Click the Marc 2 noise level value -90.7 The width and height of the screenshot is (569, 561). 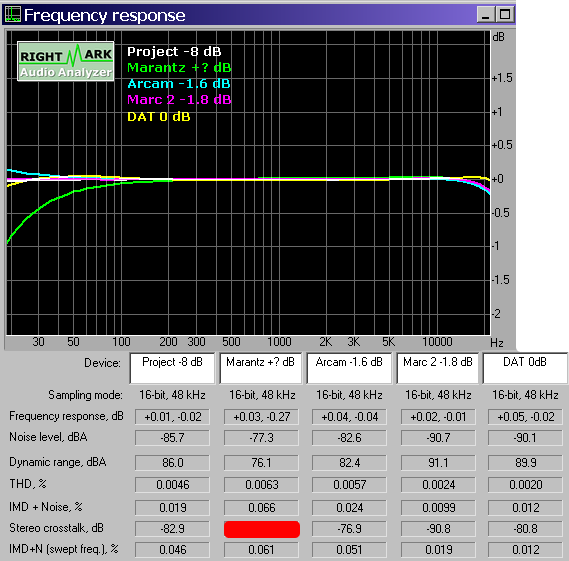click(438, 438)
